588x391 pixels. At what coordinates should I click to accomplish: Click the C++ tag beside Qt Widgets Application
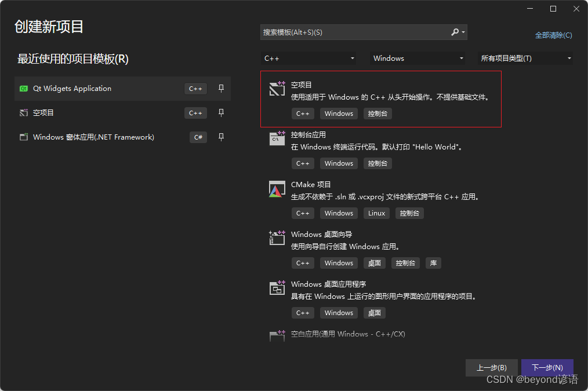[195, 89]
